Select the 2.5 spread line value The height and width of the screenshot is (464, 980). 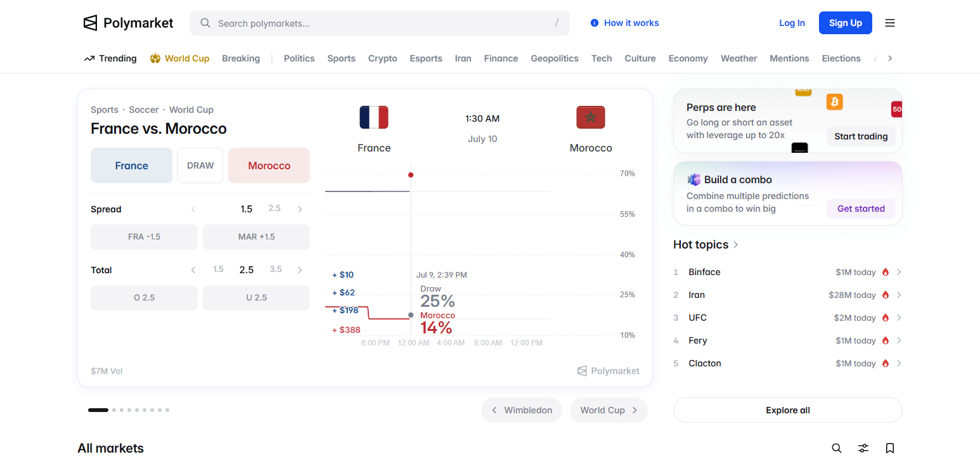click(x=274, y=209)
